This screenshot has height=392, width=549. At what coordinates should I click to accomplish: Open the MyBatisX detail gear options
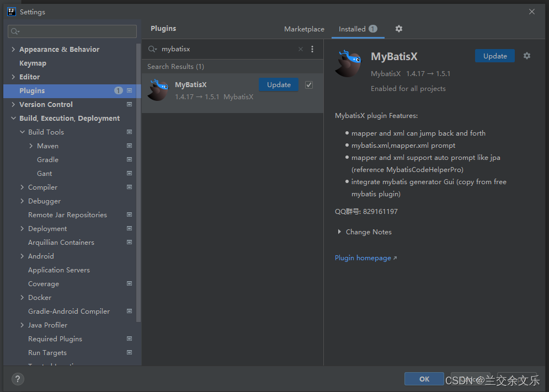(x=527, y=56)
